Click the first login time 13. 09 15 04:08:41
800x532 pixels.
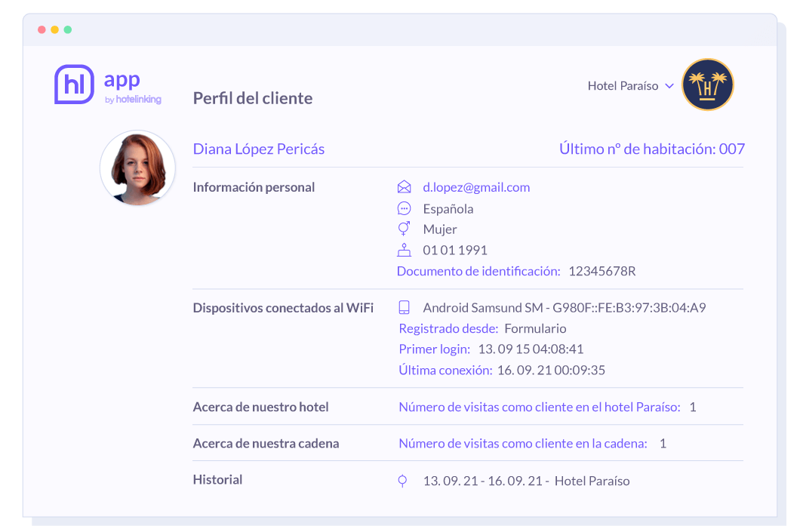point(531,349)
